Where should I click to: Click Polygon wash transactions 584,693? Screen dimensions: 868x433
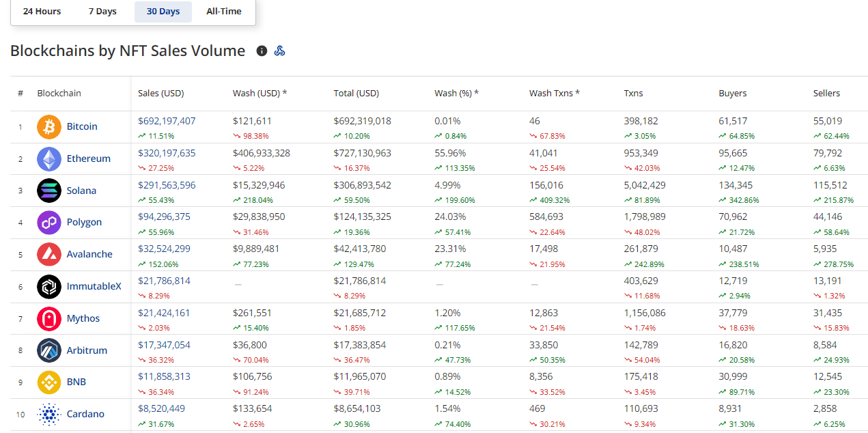click(546, 216)
